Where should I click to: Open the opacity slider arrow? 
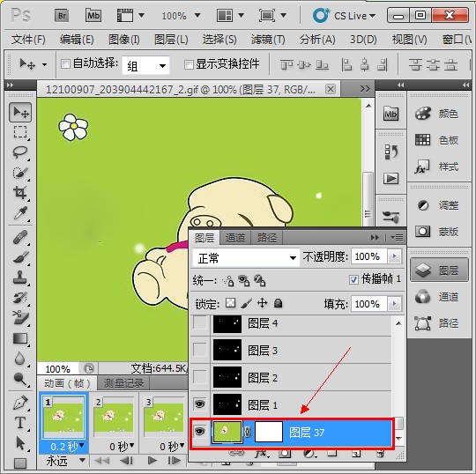coord(394,256)
